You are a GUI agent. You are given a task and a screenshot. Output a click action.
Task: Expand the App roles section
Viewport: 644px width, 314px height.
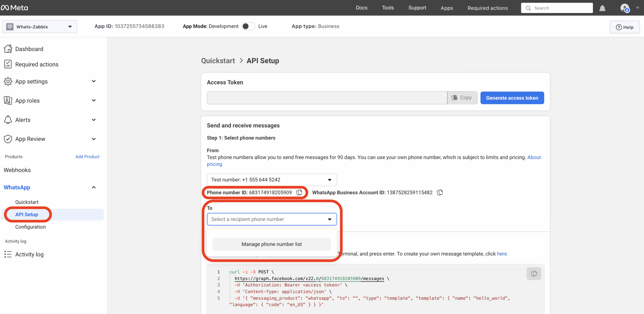coord(94,100)
